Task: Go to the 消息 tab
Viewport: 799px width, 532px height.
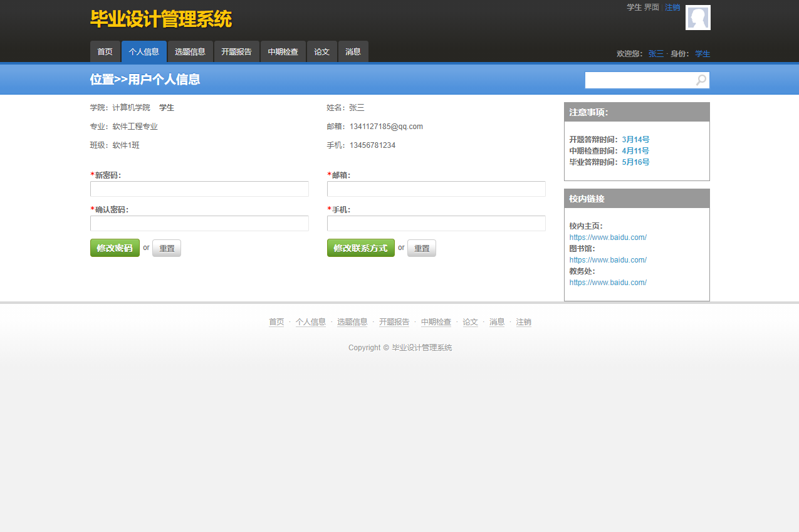Action: 353,51
